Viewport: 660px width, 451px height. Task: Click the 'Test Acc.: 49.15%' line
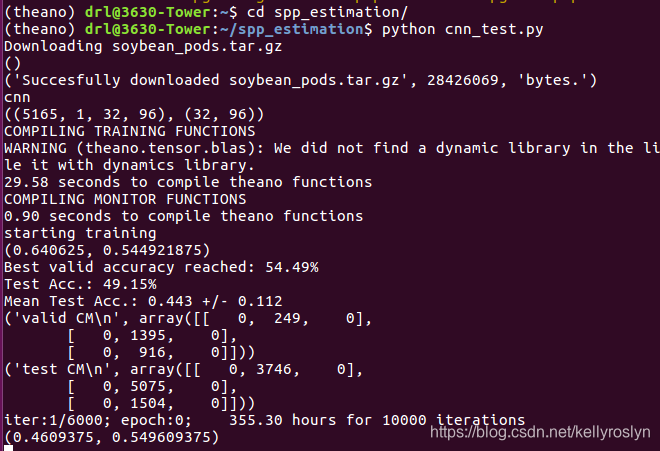pyautogui.click(x=80, y=284)
